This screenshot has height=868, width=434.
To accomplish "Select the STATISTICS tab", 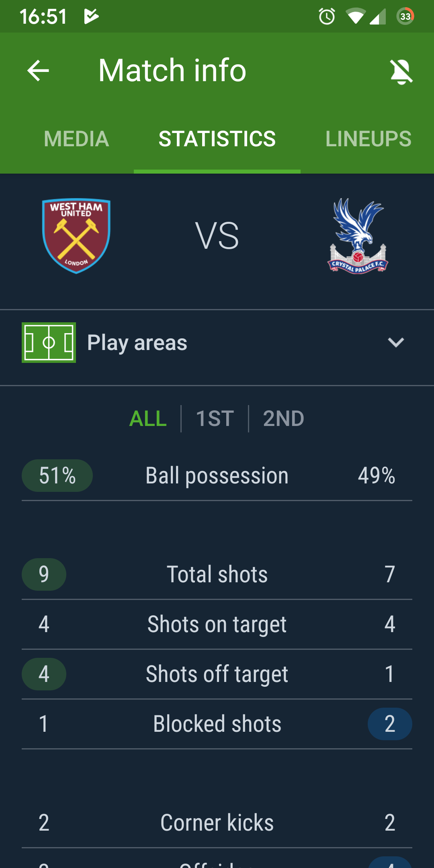I will [x=217, y=139].
